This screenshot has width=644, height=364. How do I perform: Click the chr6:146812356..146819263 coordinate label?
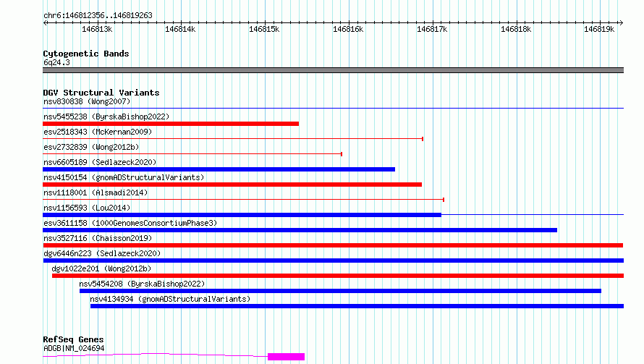(98, 16)
